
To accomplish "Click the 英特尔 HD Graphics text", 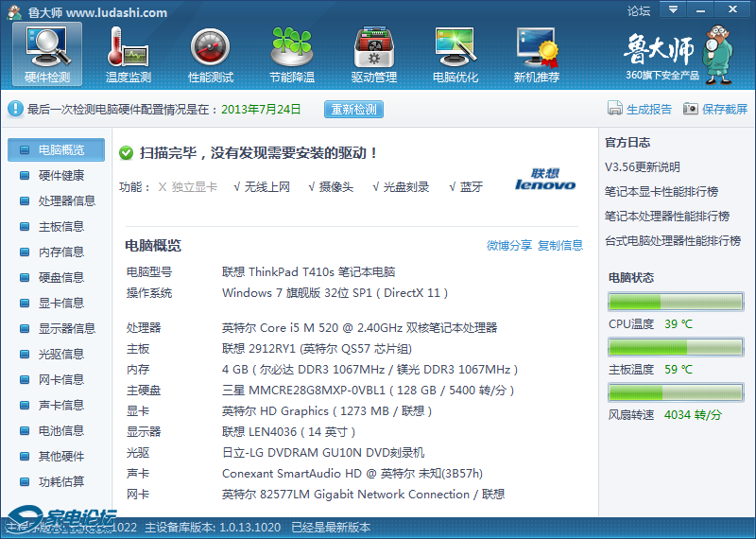I will (x=327, y=411).
